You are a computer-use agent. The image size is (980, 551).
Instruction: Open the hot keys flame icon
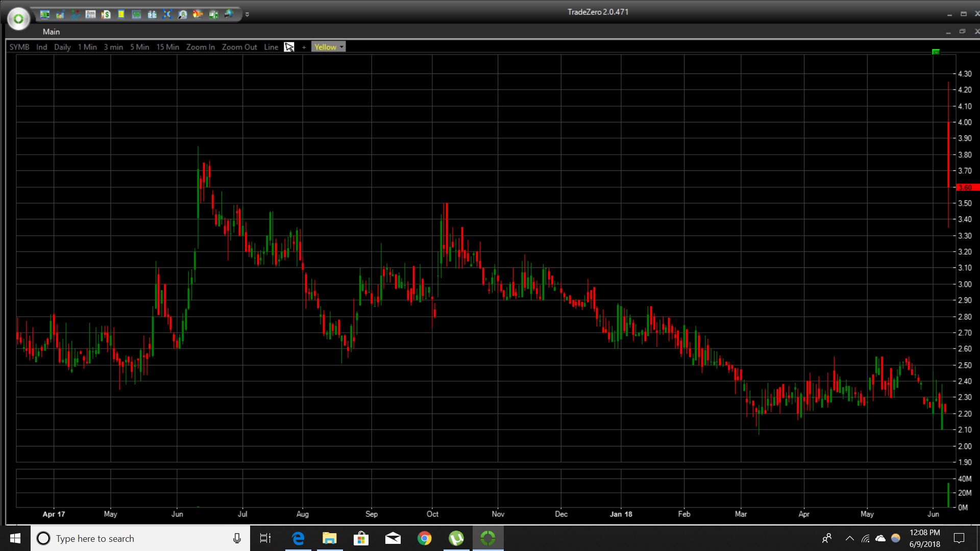click(198, 14)
